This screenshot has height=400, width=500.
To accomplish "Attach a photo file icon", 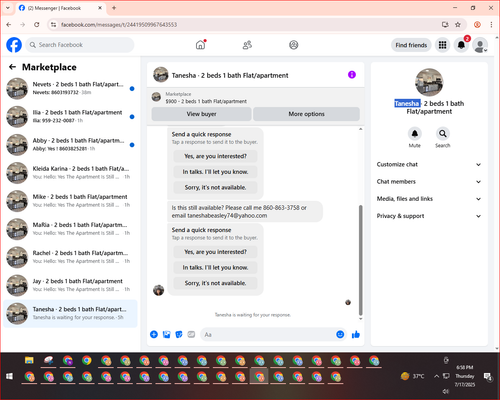I will 166,334.
